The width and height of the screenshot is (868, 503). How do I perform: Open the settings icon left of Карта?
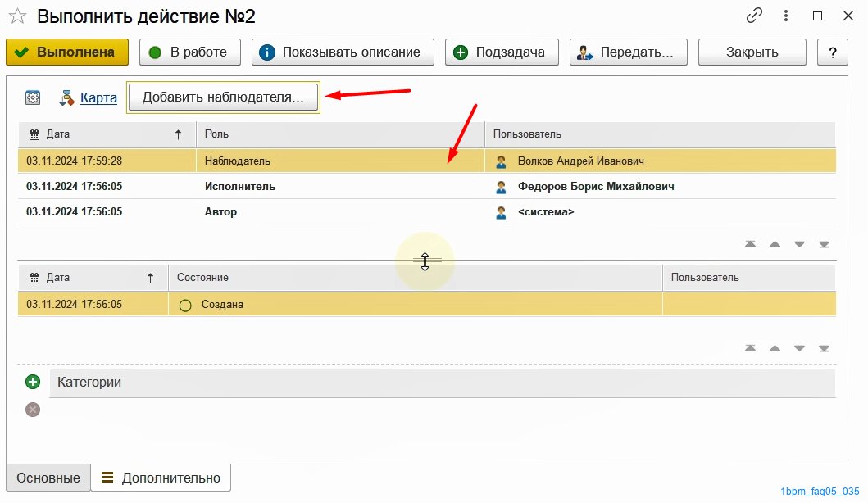click(33, 97)
